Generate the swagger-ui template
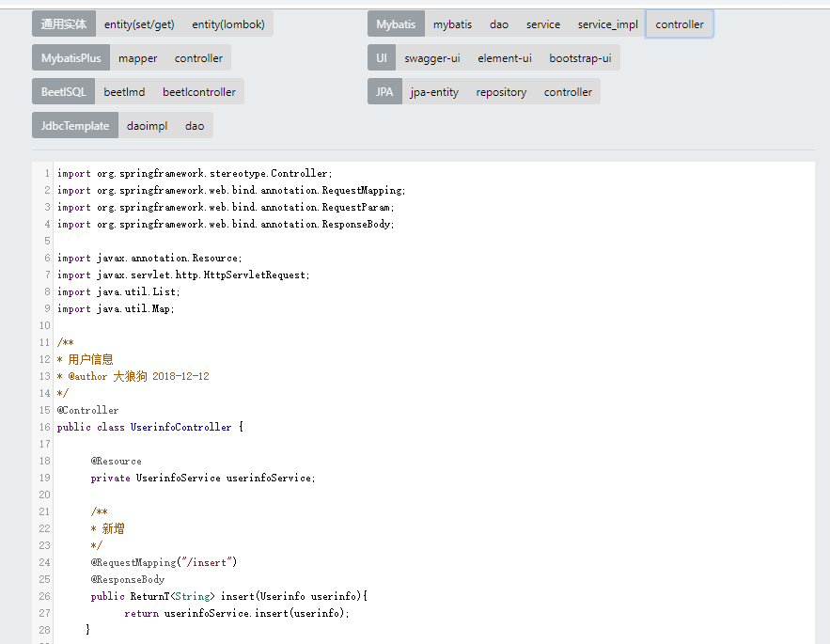This screenshot has height=644, width=830. [432, 58]
